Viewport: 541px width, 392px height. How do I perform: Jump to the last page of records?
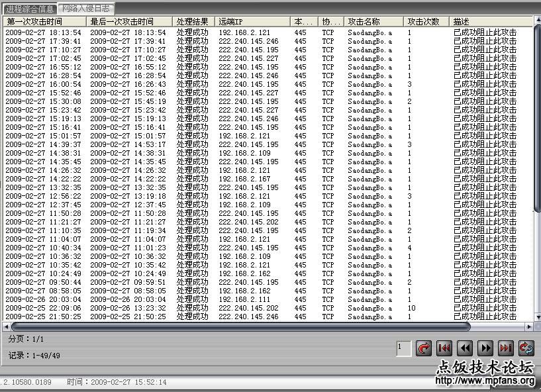coord(506,348)
